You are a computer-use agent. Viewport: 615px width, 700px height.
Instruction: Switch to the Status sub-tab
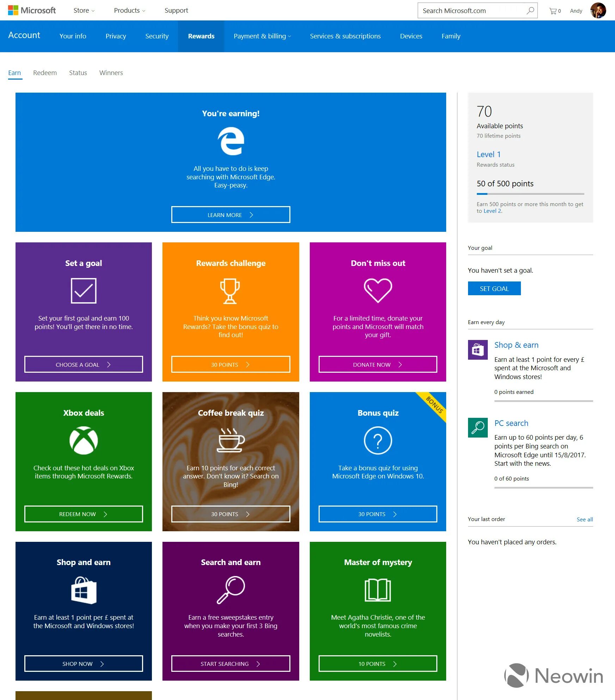tap(78, 73)
